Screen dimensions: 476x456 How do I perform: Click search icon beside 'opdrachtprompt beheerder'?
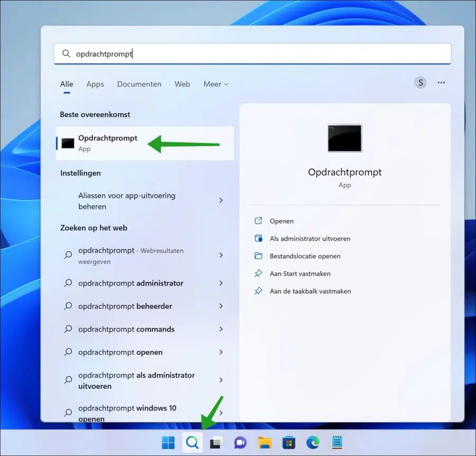68,306
